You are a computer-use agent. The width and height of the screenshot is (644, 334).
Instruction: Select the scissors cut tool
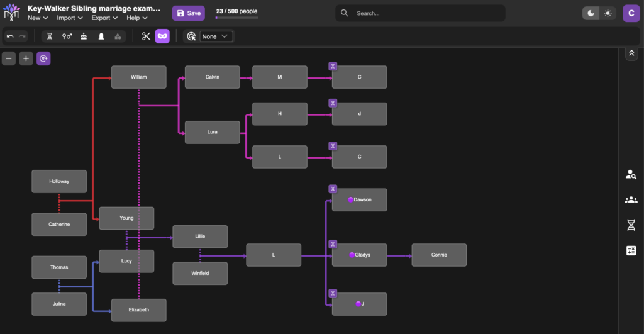(x=146, y=36)
